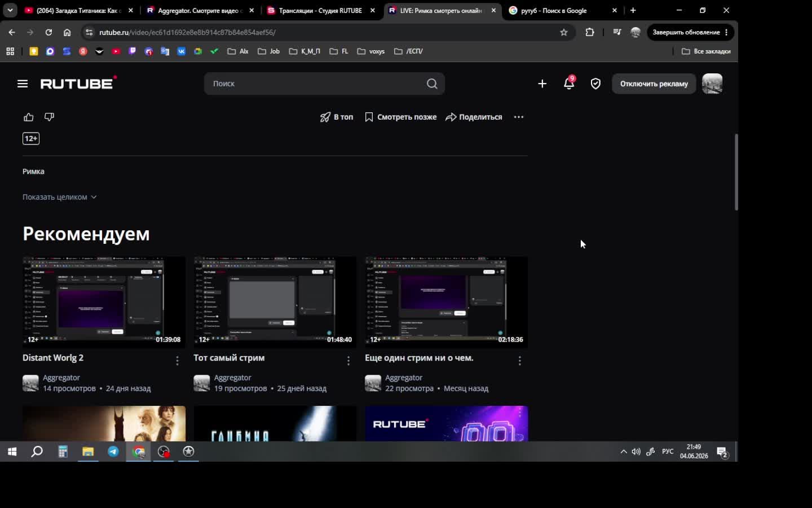Open the RUTUBE hamburger menu
The image size is (812, 508).
(23, 84)
